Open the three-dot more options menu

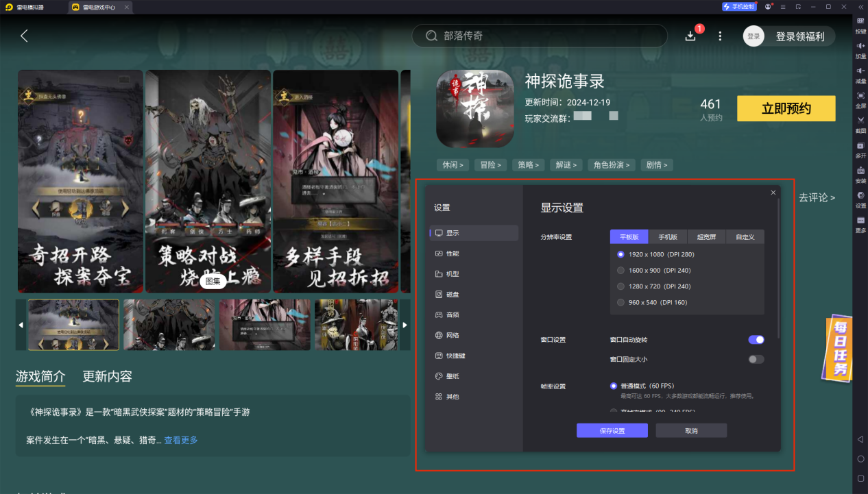coord(720,36)
